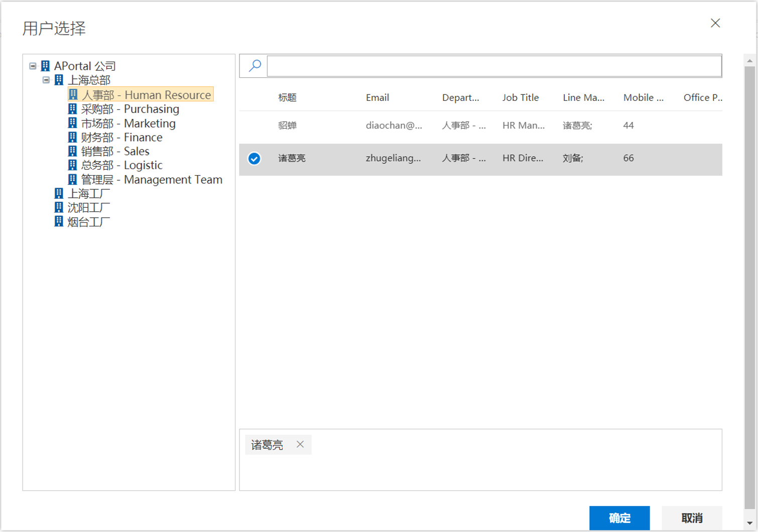Click the Depart... column header
758x532 pixels.
pos(460,97)
